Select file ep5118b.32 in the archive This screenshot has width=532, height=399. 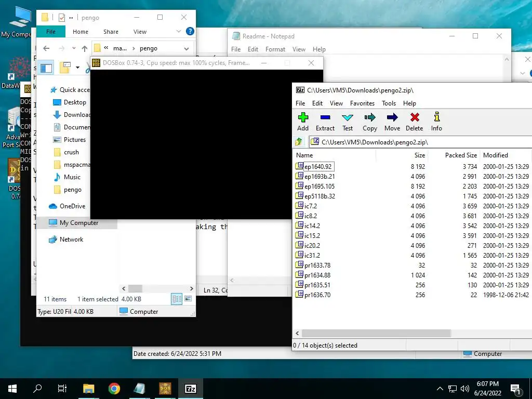320,196
